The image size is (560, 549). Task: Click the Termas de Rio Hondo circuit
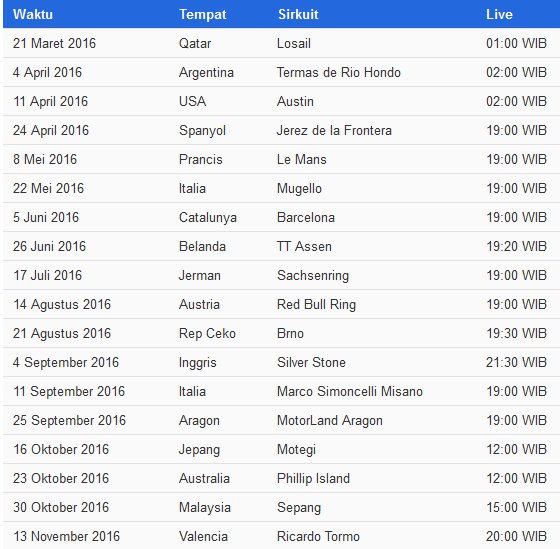[339, 72]
